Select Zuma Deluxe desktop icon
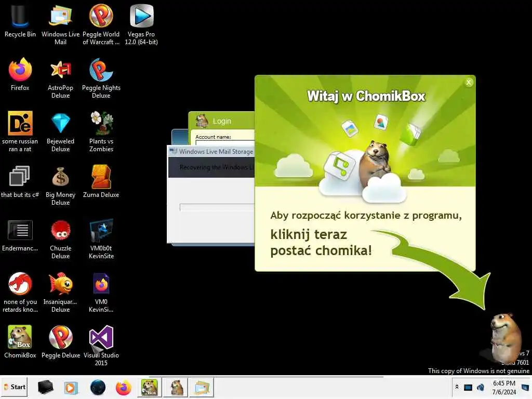 point(101,182)
